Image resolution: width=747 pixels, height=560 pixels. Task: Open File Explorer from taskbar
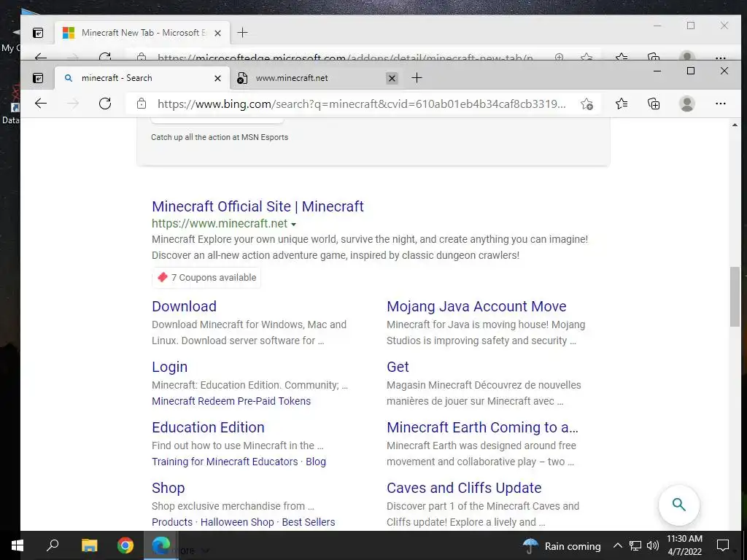pos(89,545)
